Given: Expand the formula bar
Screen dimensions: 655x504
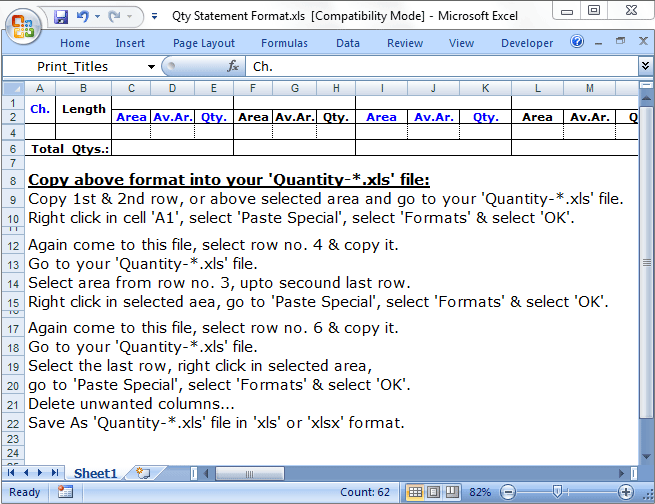Looking at the screenshot, I should coord(645,66).
